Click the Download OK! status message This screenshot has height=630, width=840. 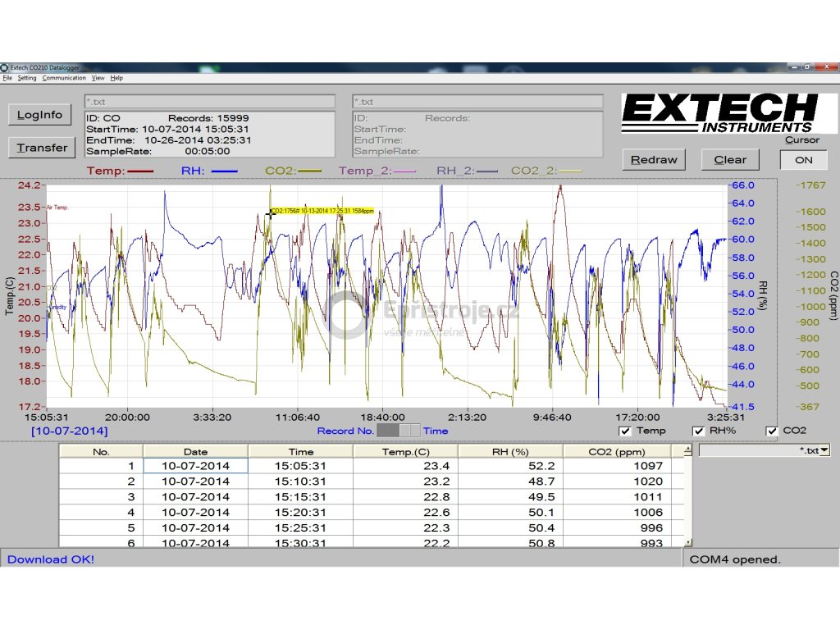51,559
